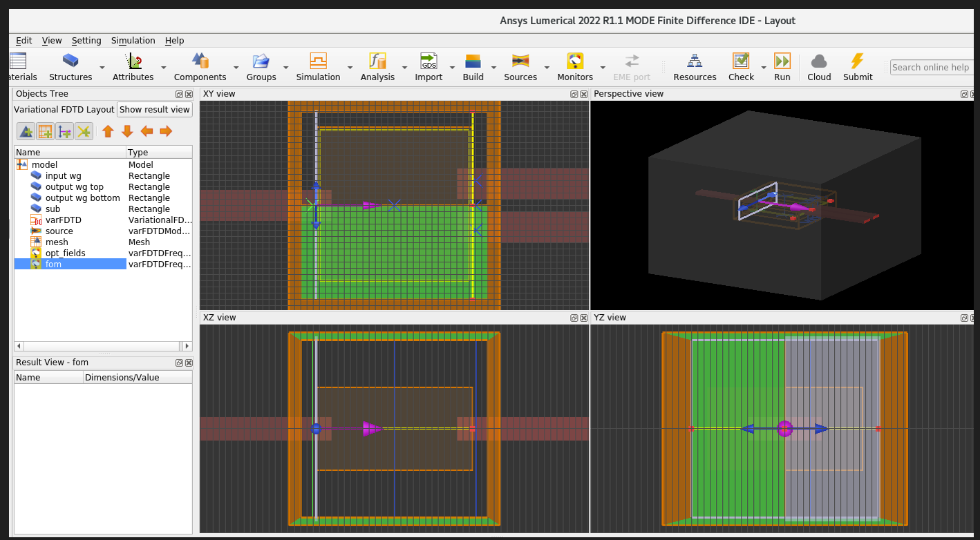Open the Edit menu
This screenshot has height=540, width=980.
click(23, 41)
